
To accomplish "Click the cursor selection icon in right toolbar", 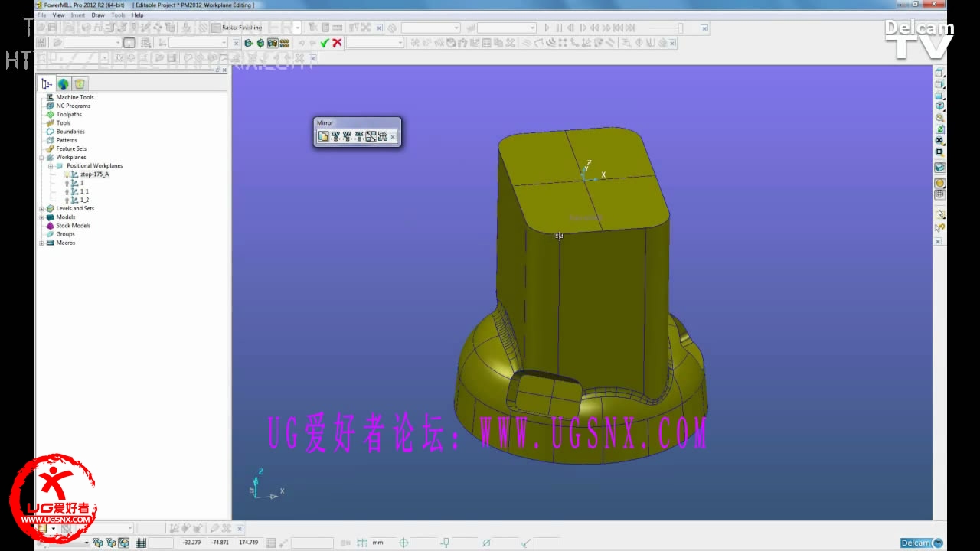I will (939, 214).
